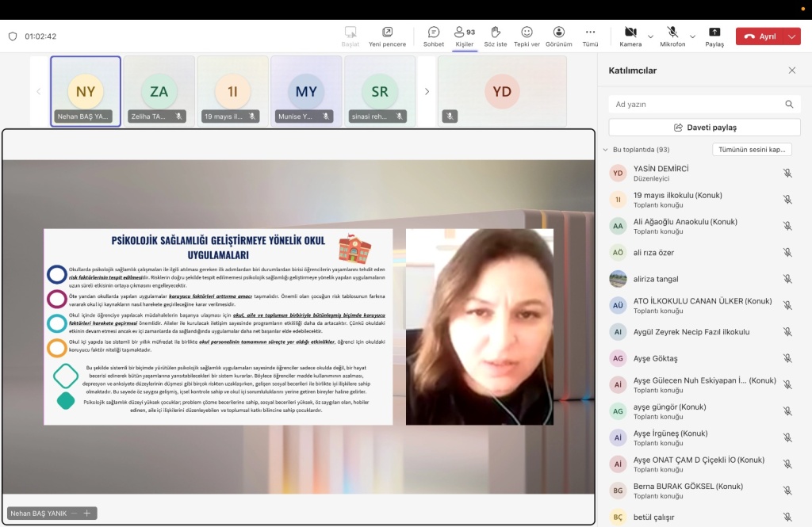Click YASİN DEMİRCİ's muted microphone icon
Image resolution: width=812 pixels, height=527 pixels.
787,173
